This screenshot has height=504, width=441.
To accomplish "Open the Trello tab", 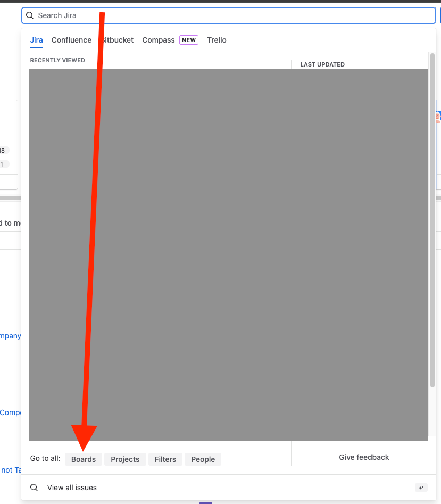I will (217, 40).
